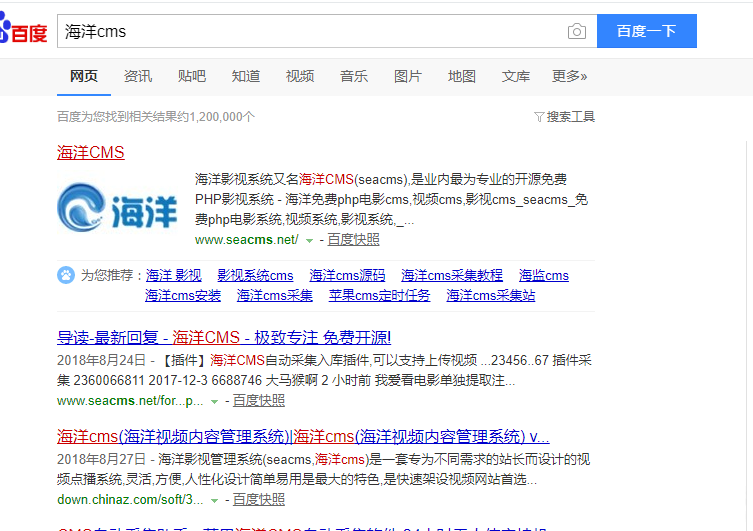Switch to the 音乐 tab
Screen dimensions: 753x531
click(x=354, y=76)
